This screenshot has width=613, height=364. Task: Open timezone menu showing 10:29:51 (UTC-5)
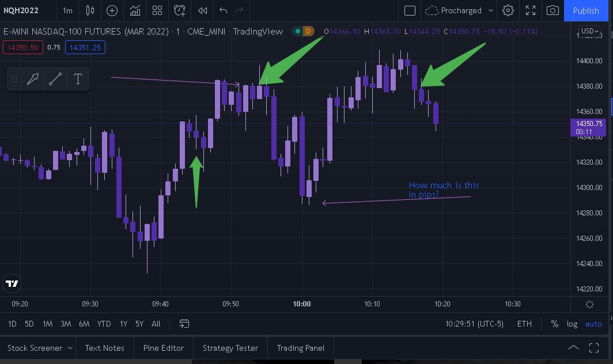click(474, 324)
